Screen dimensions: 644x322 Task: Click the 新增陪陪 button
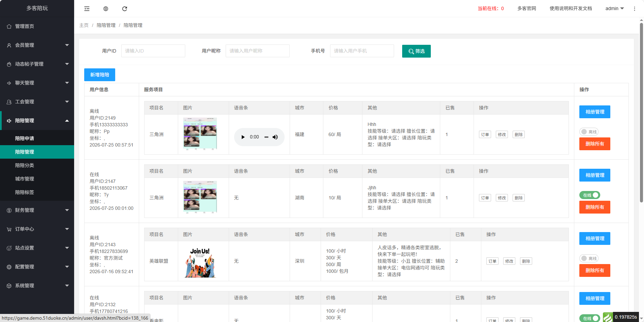click(100, 75)
